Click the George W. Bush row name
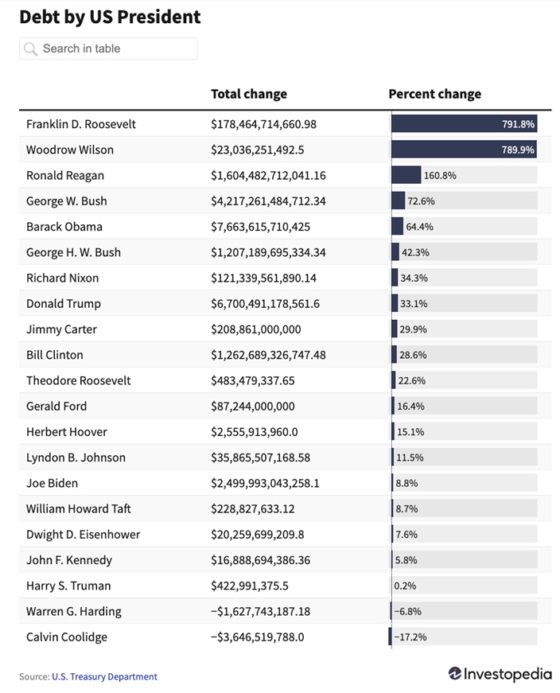Screen dimensions: 560x693 [x=66, y=201]
